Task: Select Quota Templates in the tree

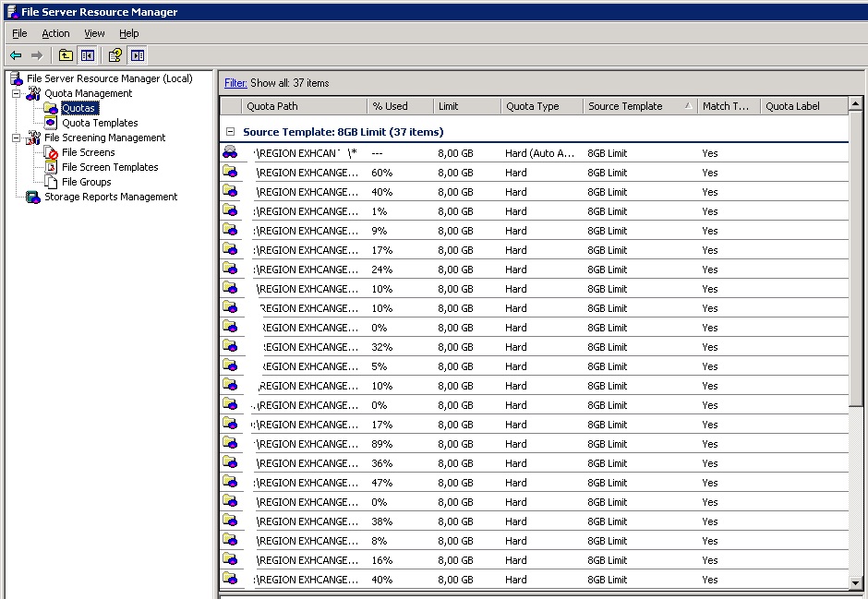Action: (x=100, y=123)
